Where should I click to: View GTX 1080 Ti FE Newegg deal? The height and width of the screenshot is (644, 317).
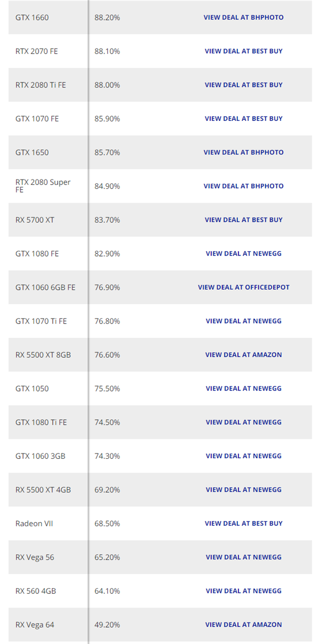point(244,422)
